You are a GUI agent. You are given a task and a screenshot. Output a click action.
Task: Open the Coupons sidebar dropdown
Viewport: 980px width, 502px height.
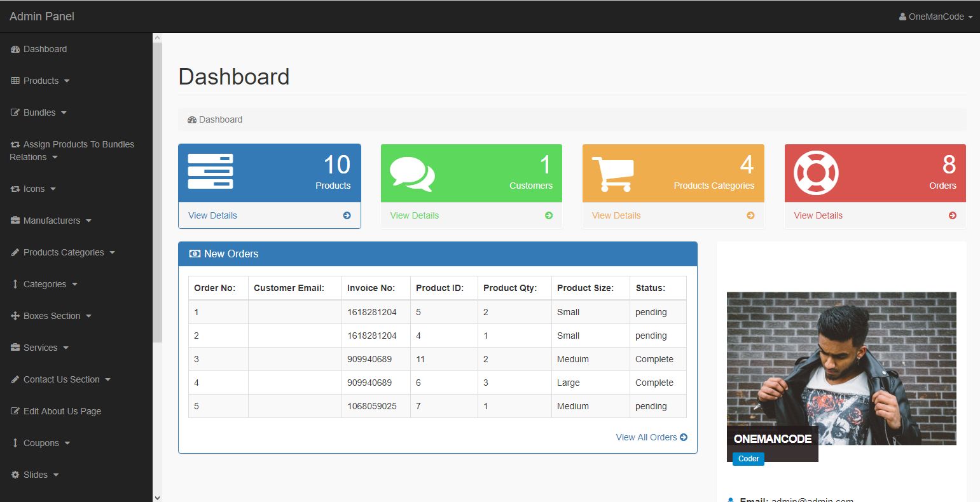(x=40, y=443)
